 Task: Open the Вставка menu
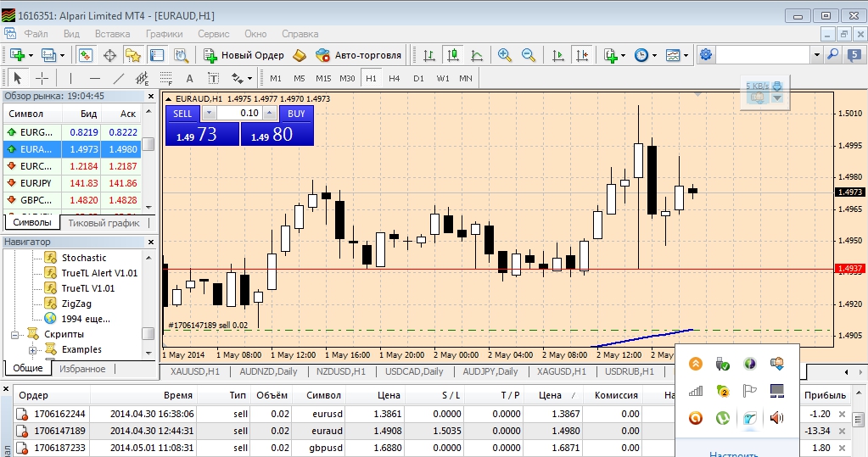[112, 34]
